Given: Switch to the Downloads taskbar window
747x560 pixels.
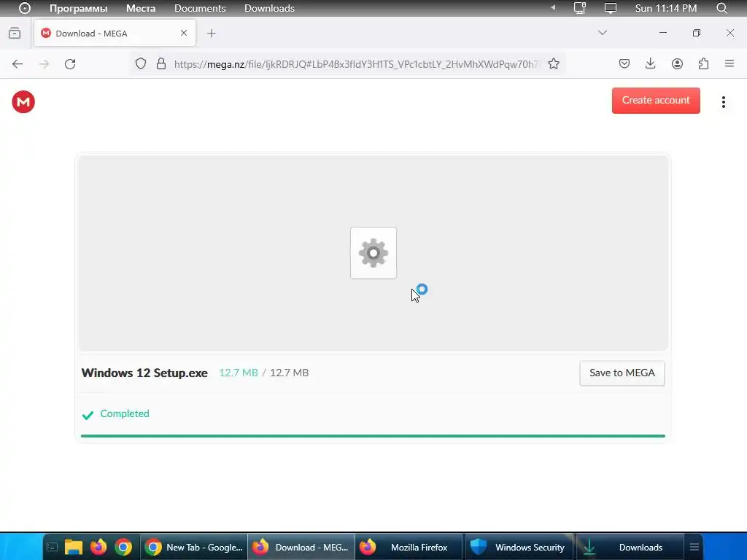Looking at the screenshot, I should click(x=629, y=547).
